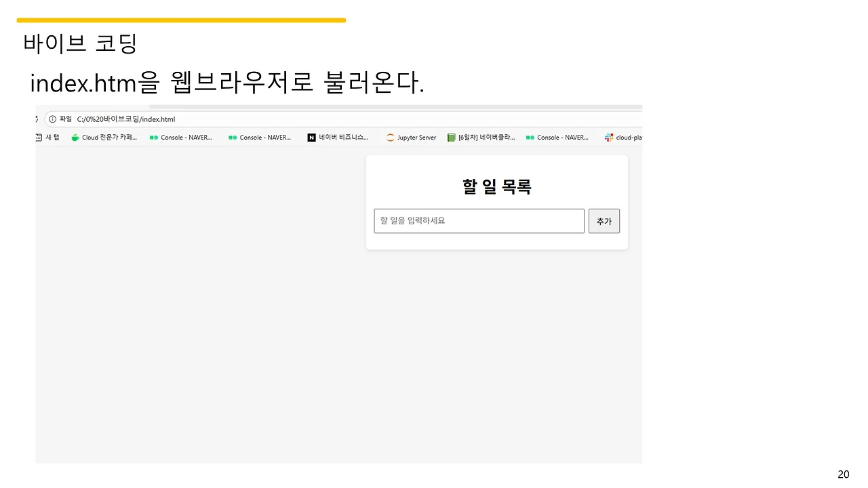
Task: Click the black N favicon of 네이버 비즈니스
Action: [311, 137]
